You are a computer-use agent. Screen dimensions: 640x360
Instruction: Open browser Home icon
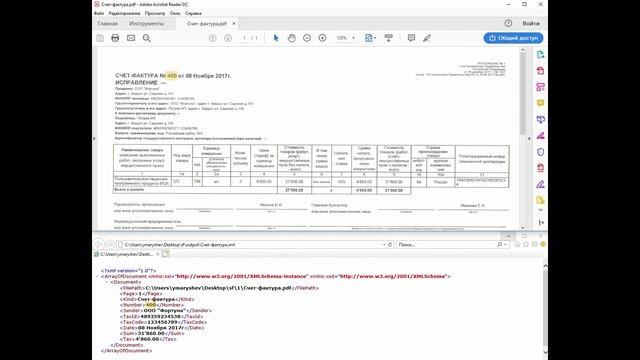click(x=517, y=244)
